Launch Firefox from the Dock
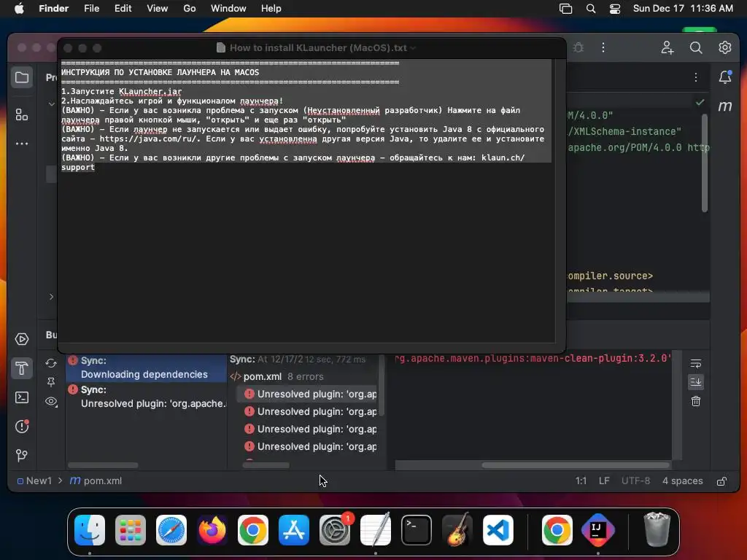 pos(212,530)
